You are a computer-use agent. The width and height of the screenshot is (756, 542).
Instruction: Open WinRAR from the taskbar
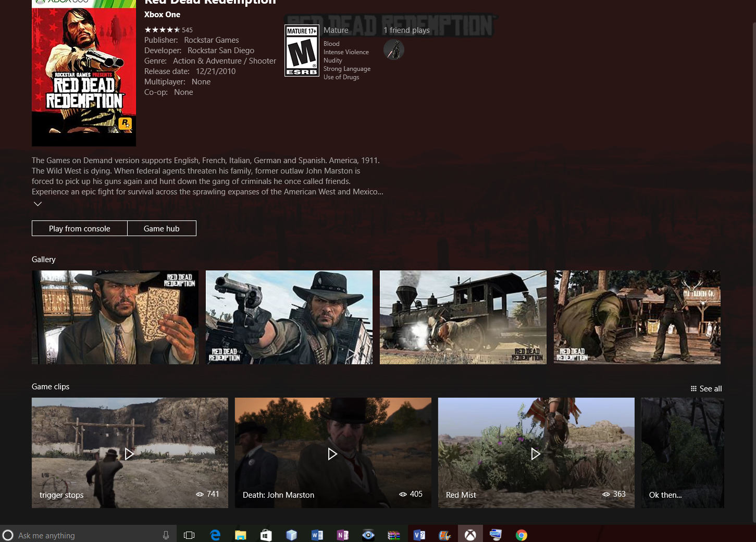click(x=394, y=535)
